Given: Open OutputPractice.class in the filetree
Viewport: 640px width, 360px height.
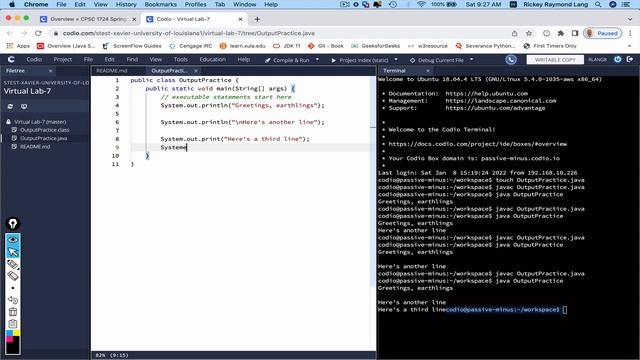Looking at the screenshot, I should (x=44, y=130).
